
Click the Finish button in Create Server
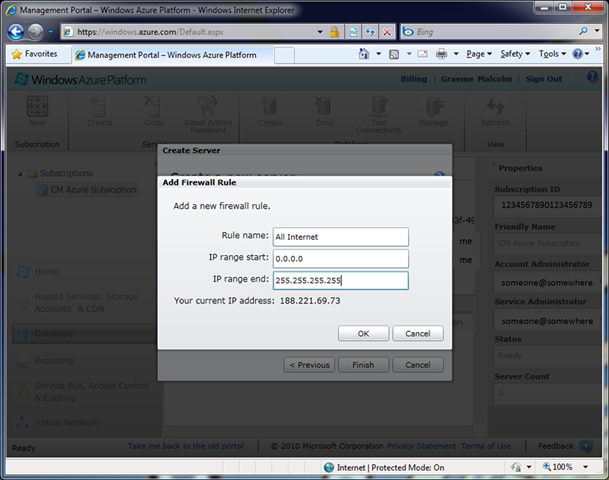click(x=363, y=365)
